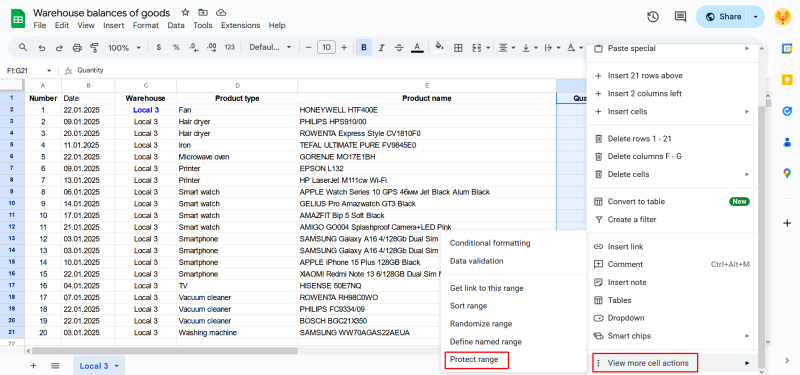Open the fill color picker
Image resolution: width=800 pixels, height=375 pixels.
pyautogui.click(x=439, y=47)
